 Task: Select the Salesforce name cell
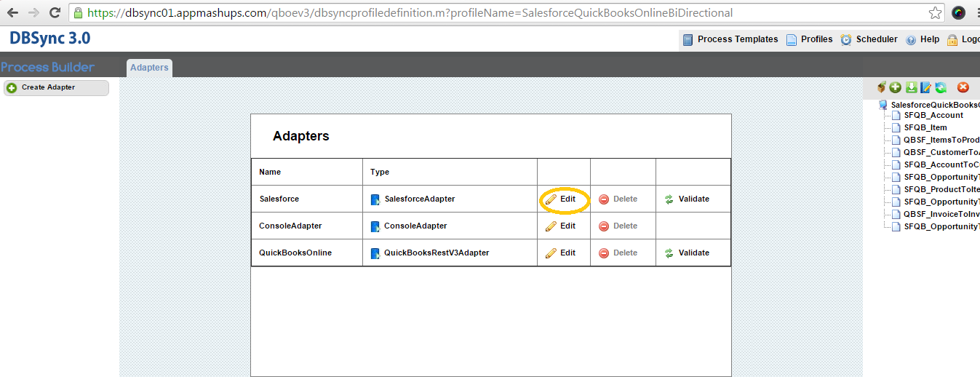pos(307,199)
